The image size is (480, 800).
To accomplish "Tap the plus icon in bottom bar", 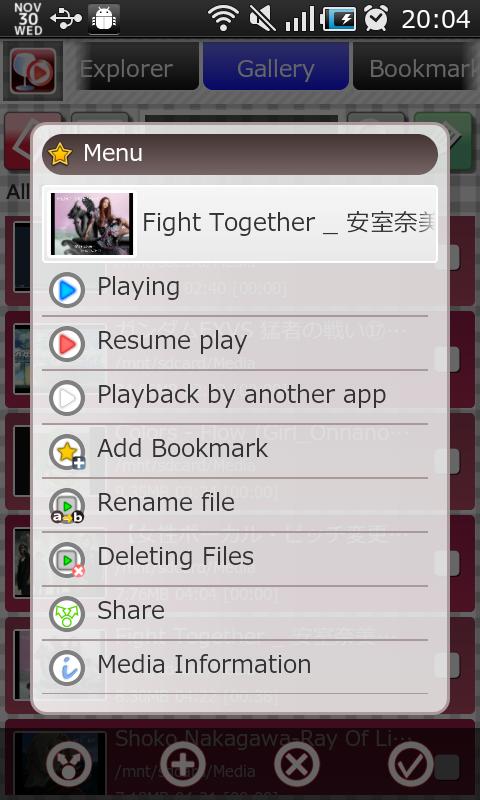I will point(183,764).
